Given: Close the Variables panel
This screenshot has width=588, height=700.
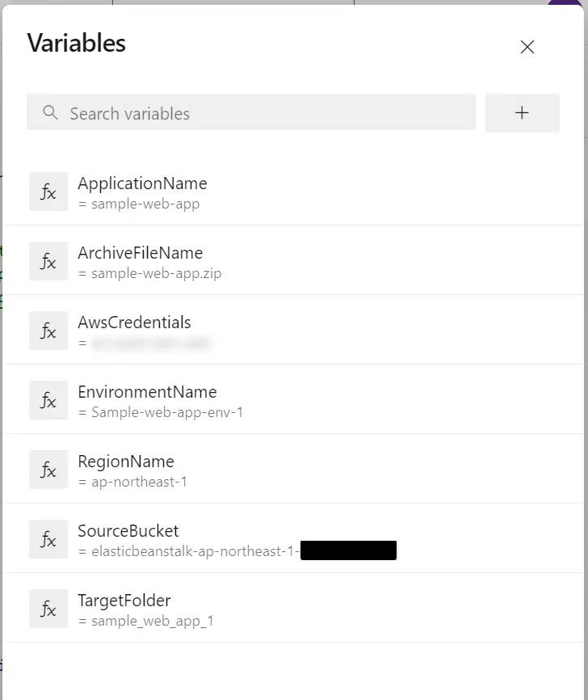Looking at the screenshot, I should point(527,47).
